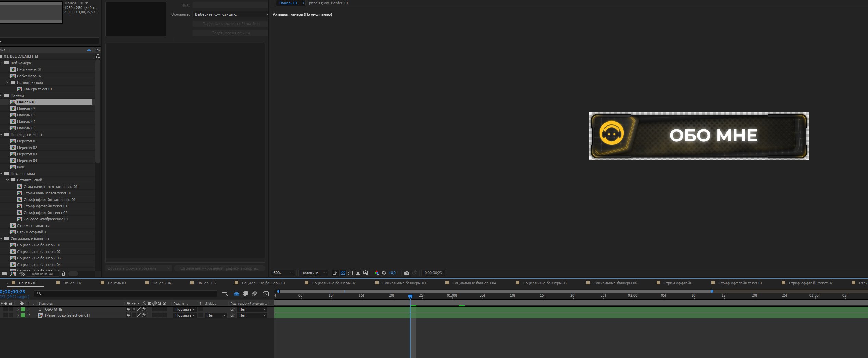Screen dimensions: 868x358
Task: Toggle effects fx switch on ОБО МНЕ layer
Action: pyautogui.click(x=144, y=309)
